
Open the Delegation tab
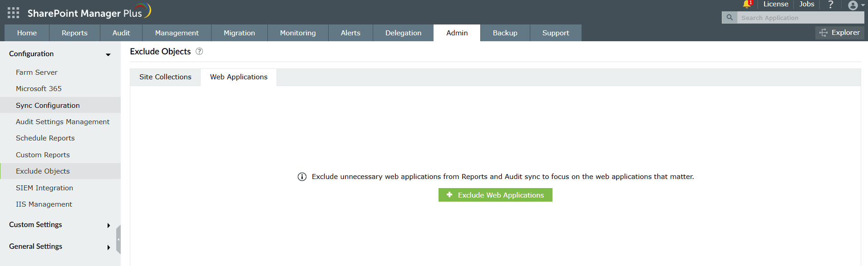click(403, 33)
